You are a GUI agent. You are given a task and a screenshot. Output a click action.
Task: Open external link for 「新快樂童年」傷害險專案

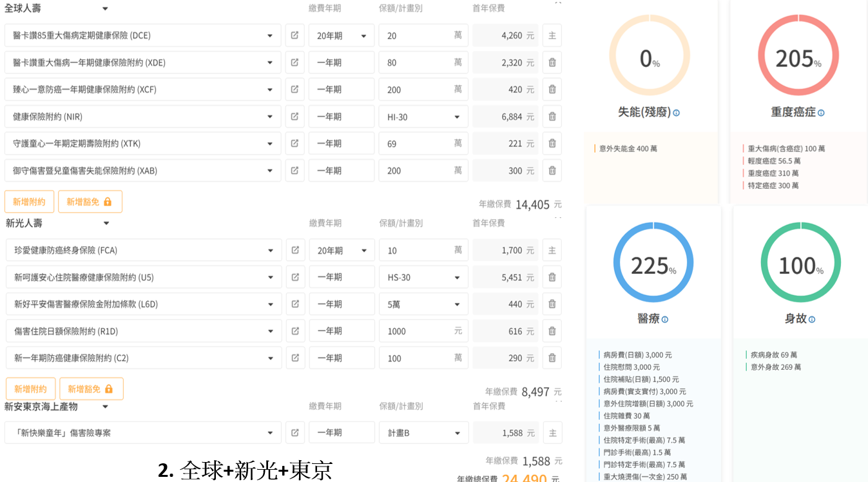point(295,433)
